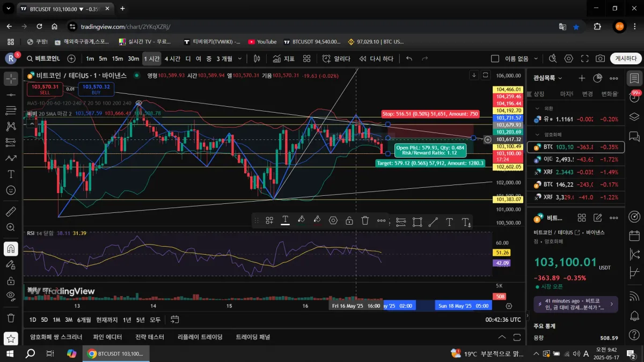Image resolution: width=644 pixels, height=362 pixels.
Task: Hide all drawings with eye icon
Action: pyautogui.click(x=11, y=295)
